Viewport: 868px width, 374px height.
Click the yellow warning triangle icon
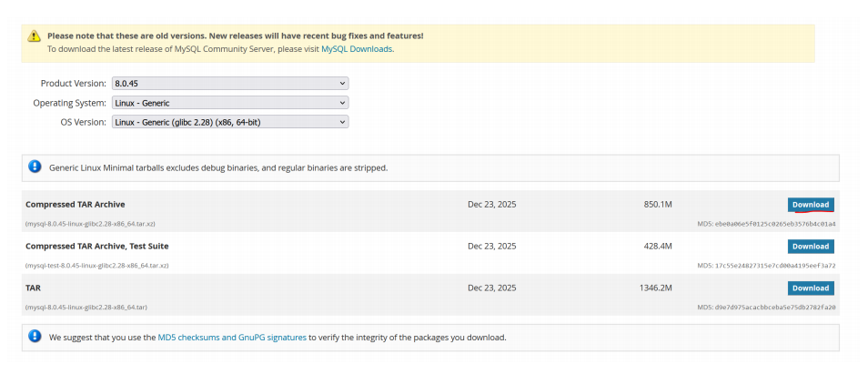click(x=35, y=36)
